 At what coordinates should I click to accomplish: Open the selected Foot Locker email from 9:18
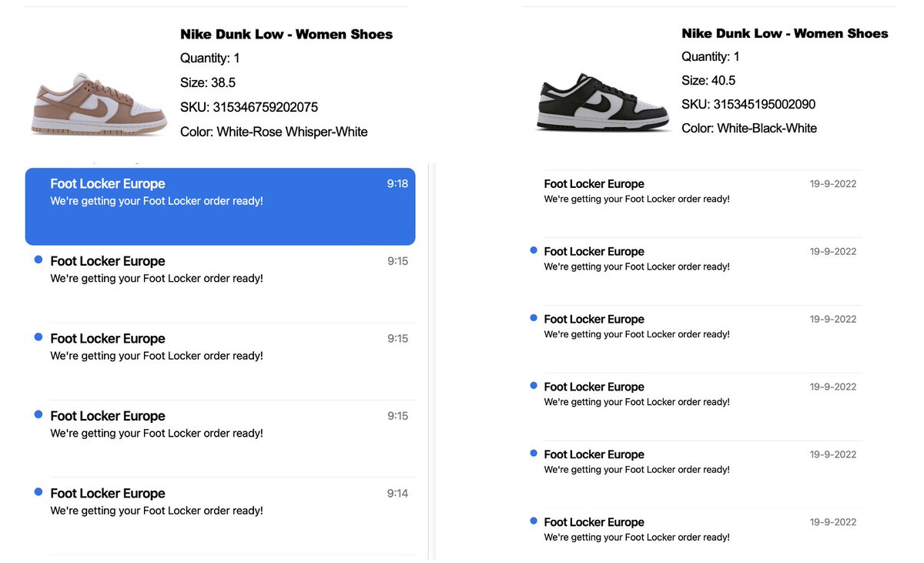(220, 206)
